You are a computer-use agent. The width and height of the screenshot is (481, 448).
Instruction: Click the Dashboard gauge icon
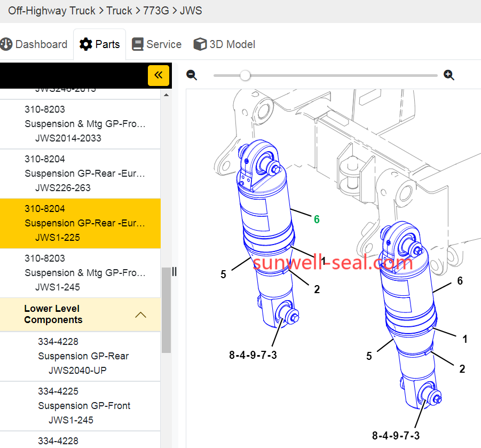(x=6, y=44)
